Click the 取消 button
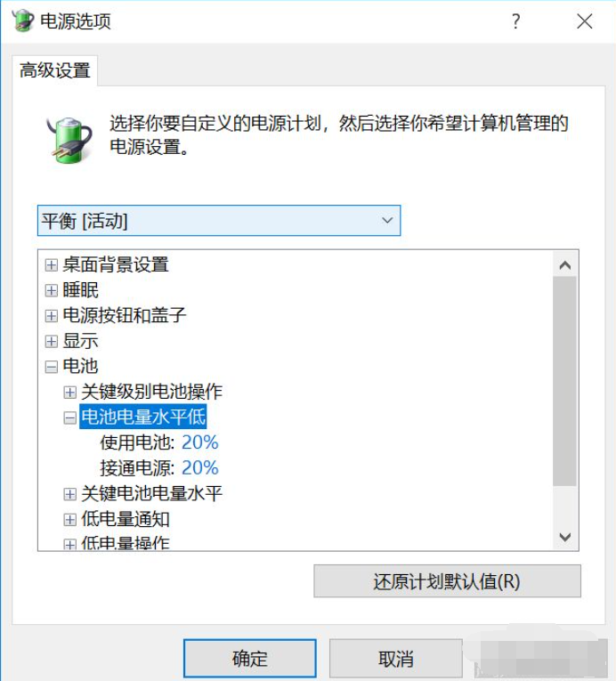 coord(396,659)
